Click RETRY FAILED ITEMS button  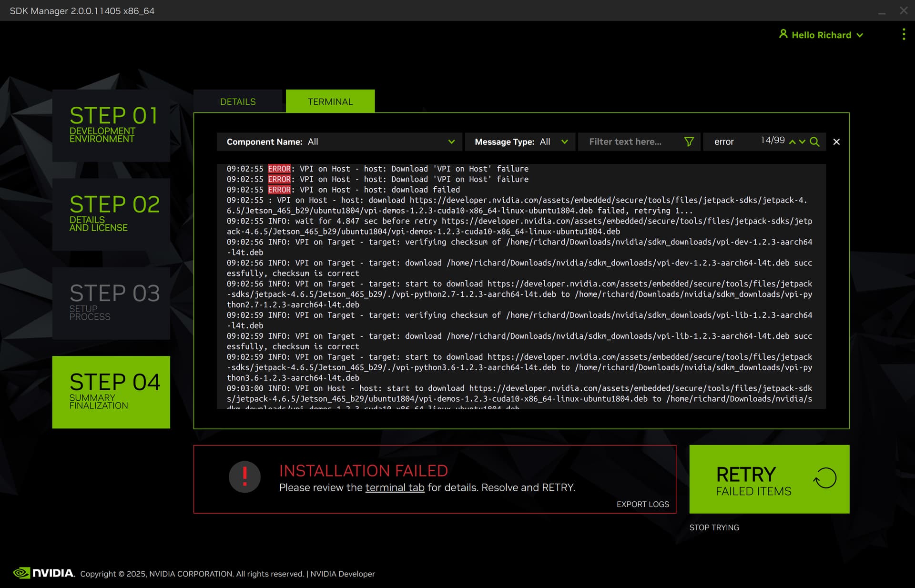point(769,479)
